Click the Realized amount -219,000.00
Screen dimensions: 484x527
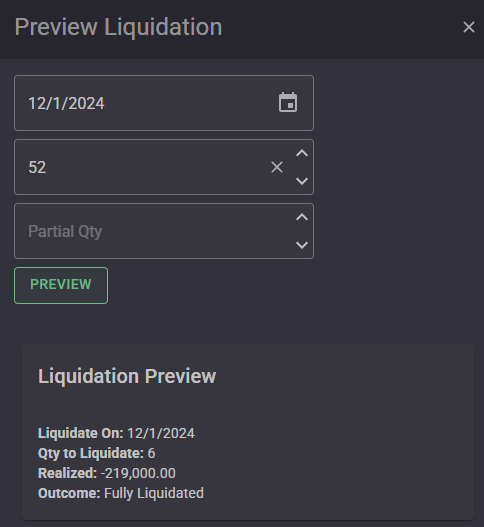pyautogui.click(x=138, y=473)
